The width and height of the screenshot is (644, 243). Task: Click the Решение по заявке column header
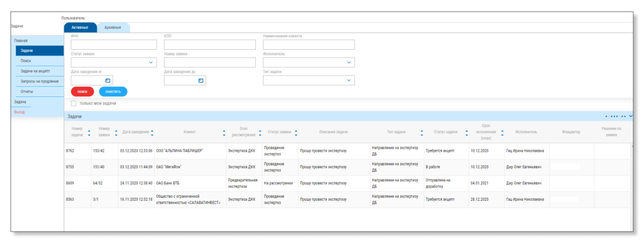[611, 132]
